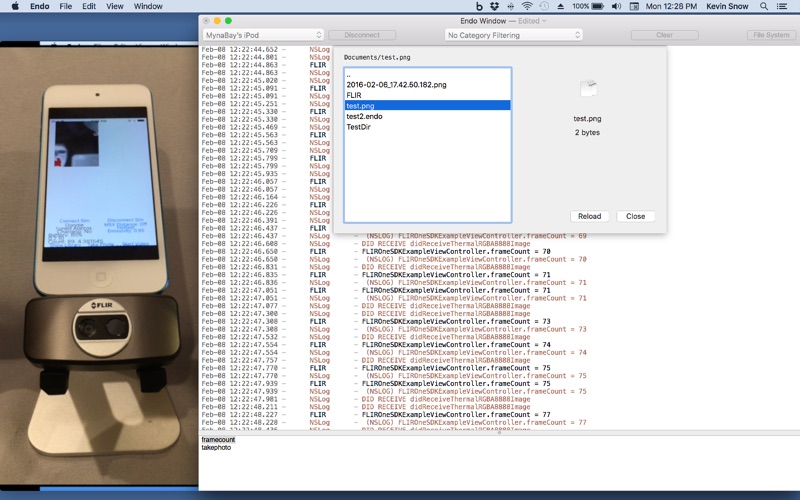The image size is (800, 500).
Task: Click the '2 bytes' file size label
Action: (x=587, y=132)
